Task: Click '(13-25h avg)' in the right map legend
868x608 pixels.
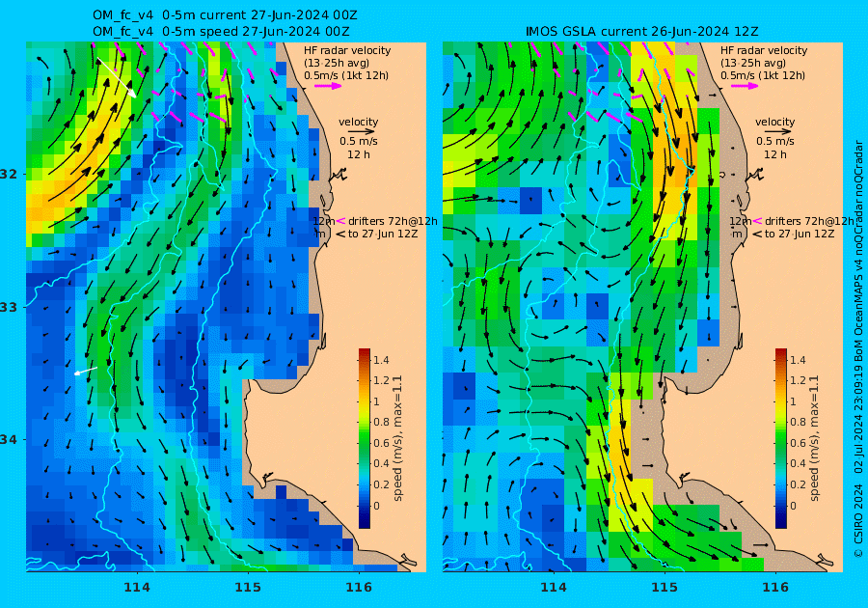Action: (752, 63)
